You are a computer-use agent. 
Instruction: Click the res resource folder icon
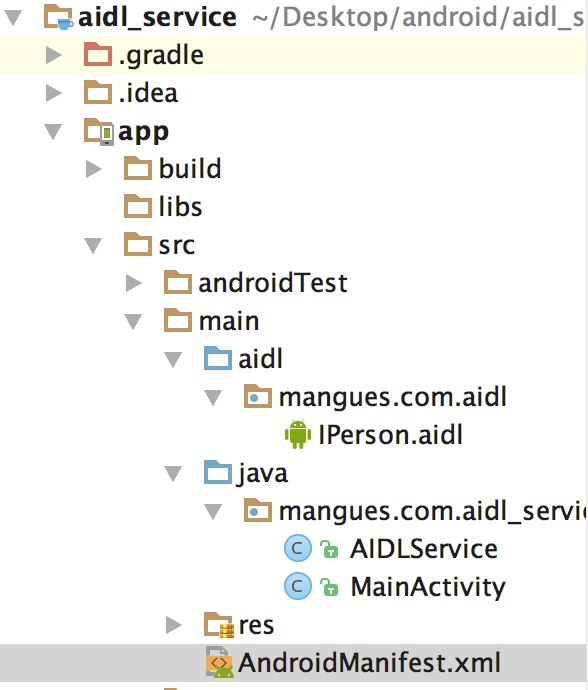click(219, 624)
